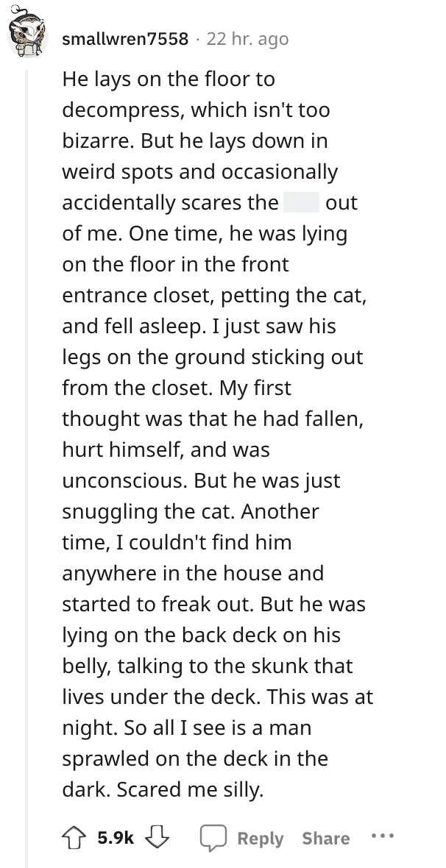This screenshot has width=446, height=868.
Task: Click the closing sentence 'Scared me silly.'
Action: 190,790
